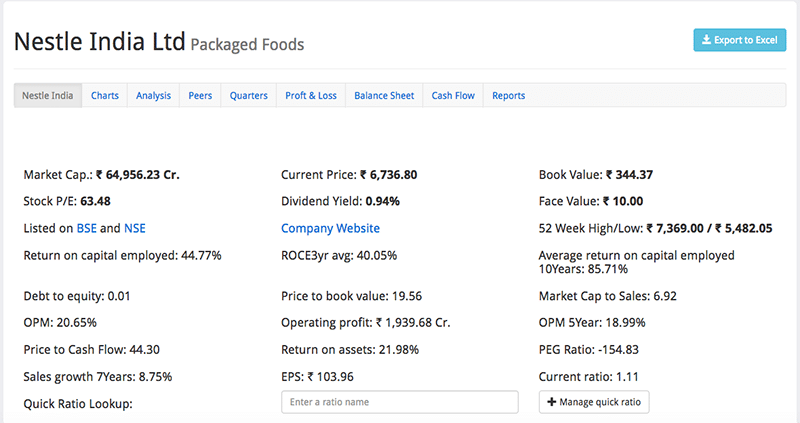The width and height of the screenshot is (800, 423).
Task: Select Stock P/E value 63.48
Action: click(95, 201)
